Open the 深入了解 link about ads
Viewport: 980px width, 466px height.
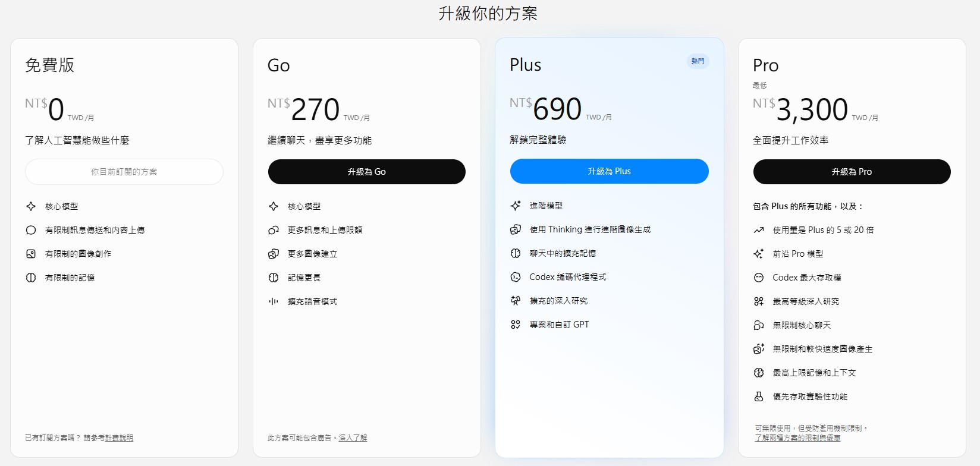pyautogui.click(x=353, y=438)
